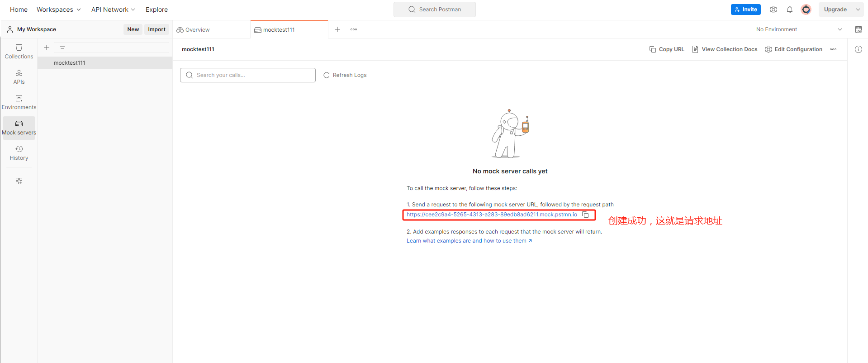Click the Import button
Screen dimensions: 868x363
pos(157,29)
